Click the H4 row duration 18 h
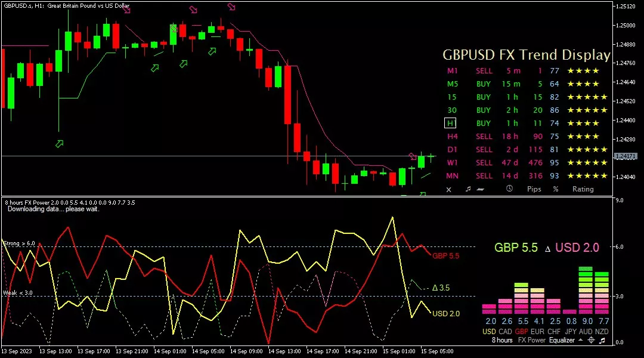The image size is (644, 358). pyautogui.click(x=510, y=137)
